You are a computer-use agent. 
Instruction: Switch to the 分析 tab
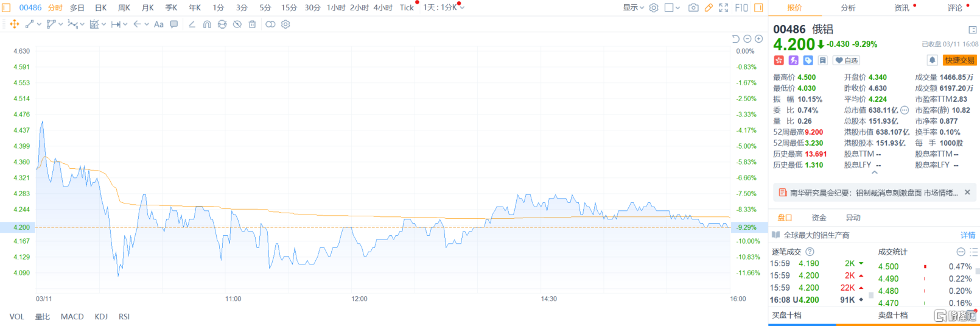848,8
